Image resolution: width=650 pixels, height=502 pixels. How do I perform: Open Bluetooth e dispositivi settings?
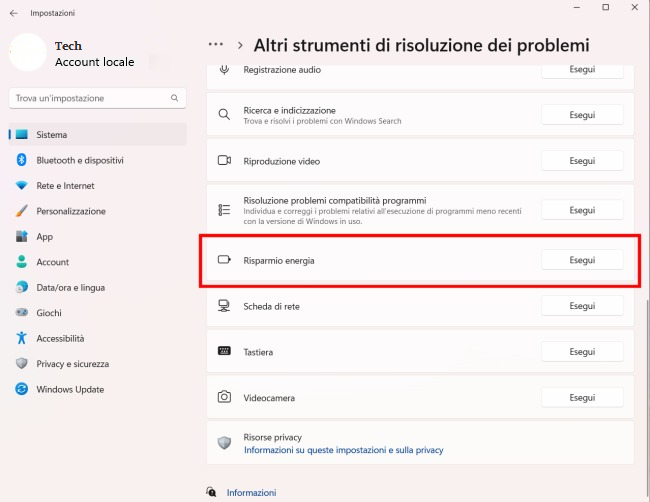pos(80,160)
